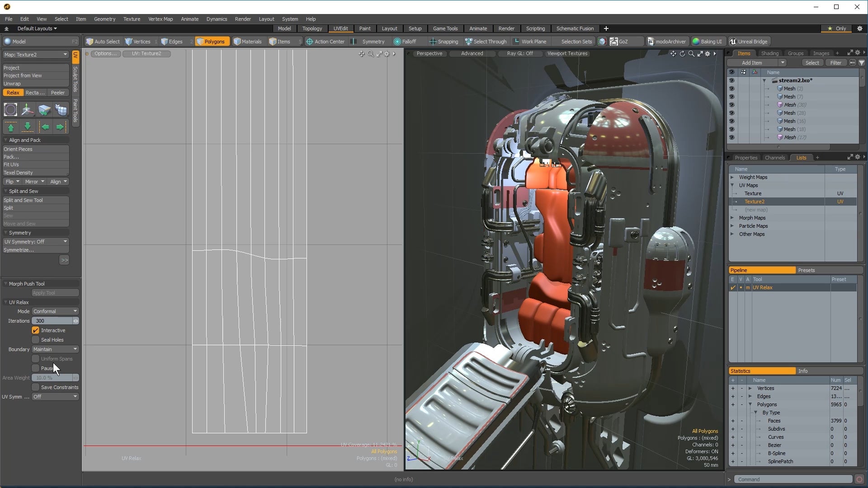Click the Pack UV islands button

tap(33, 157)
